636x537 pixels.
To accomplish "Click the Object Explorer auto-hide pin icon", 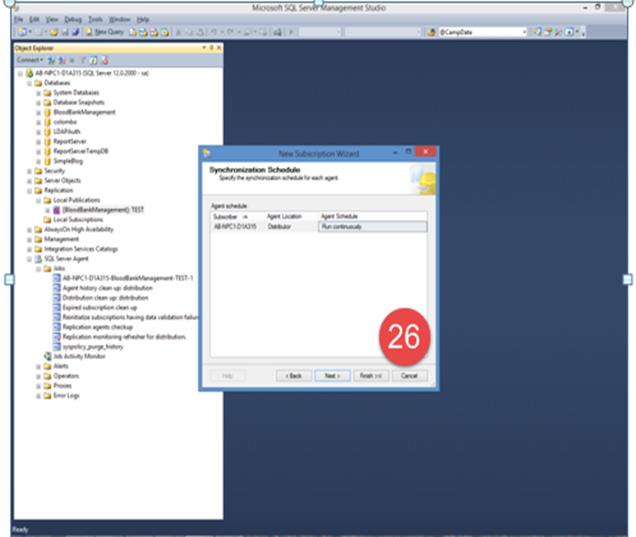I will coord(211,48).
